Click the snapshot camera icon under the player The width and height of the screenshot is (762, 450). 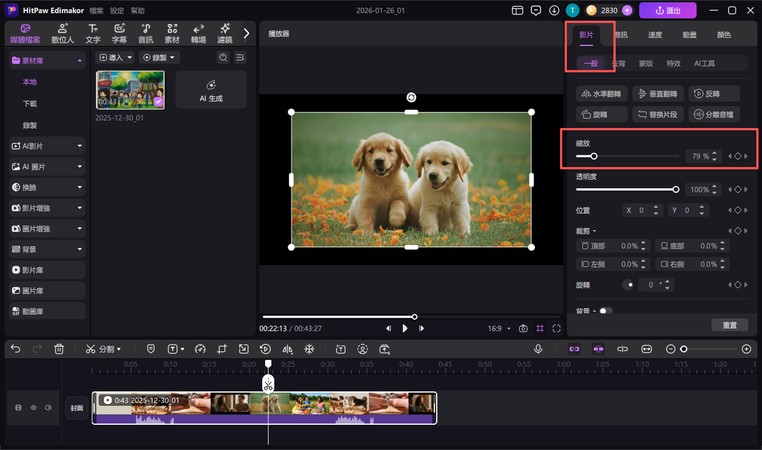pyautogui.click(x=522, y=328)
